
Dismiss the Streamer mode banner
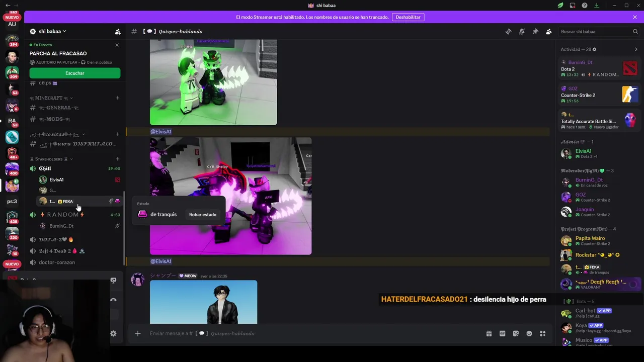pyautogui.click(x=635, y=17)
